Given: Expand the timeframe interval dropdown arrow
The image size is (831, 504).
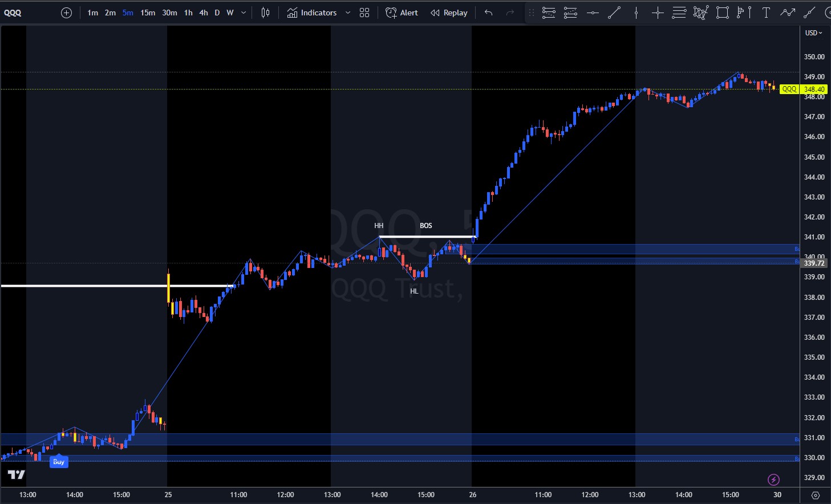Looking at the screenshot, I should click(244, 13).
